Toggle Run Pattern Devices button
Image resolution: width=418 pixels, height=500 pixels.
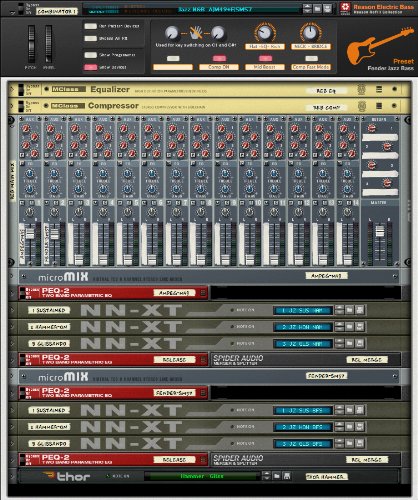coord(90,26)
